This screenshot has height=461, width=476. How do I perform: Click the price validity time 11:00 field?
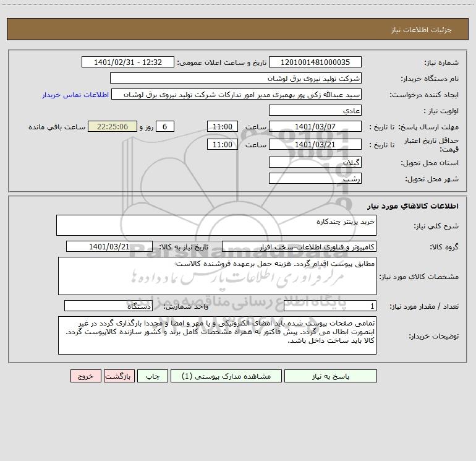click(222, 144)
